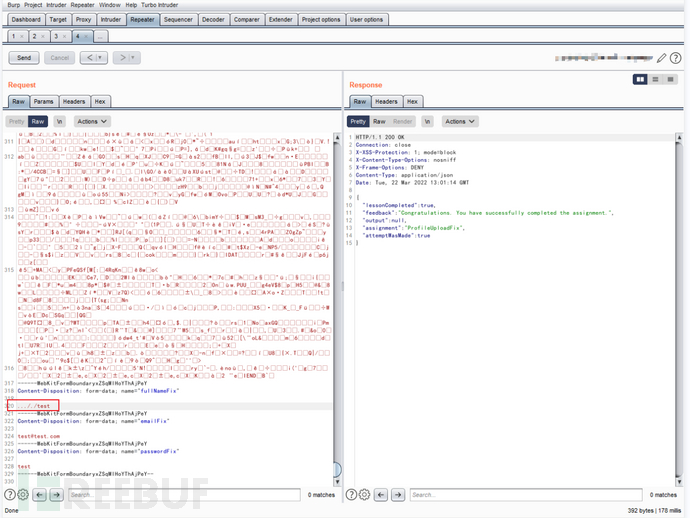
Task: Open the User options tab
Action: (x=366, y=19)
